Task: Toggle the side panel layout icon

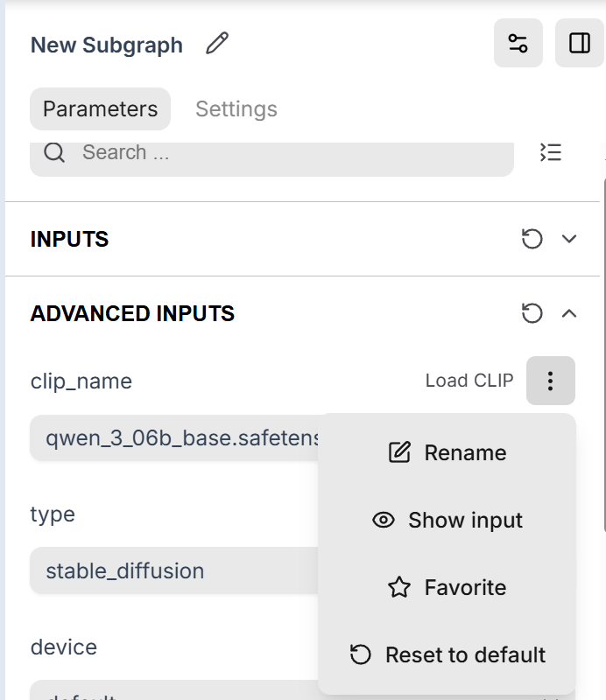Action: [x=579, y=43]
